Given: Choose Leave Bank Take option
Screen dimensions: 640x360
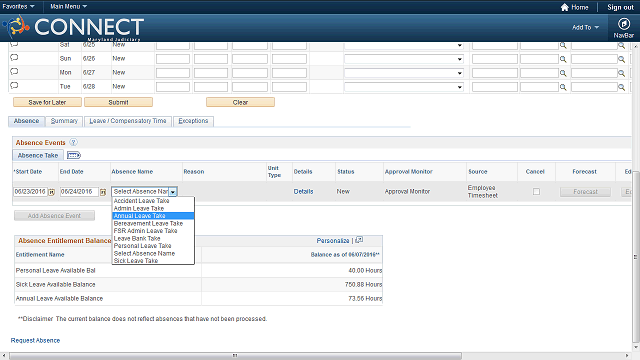Looking at the screenshot, I should click(153, 238).
